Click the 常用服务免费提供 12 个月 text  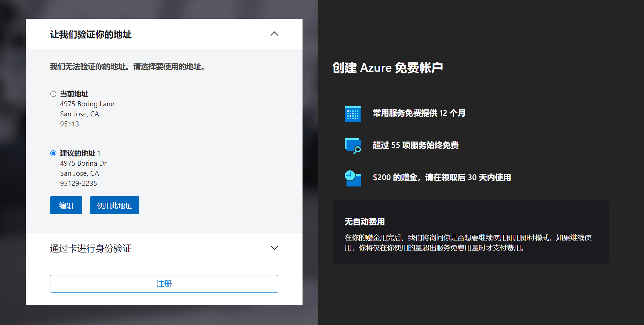click(x=419, y=113)
